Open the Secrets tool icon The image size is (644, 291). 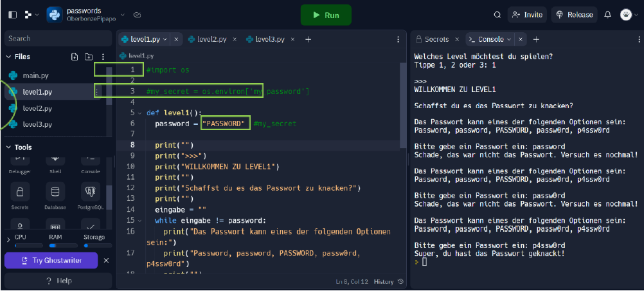tap(20, 192)
